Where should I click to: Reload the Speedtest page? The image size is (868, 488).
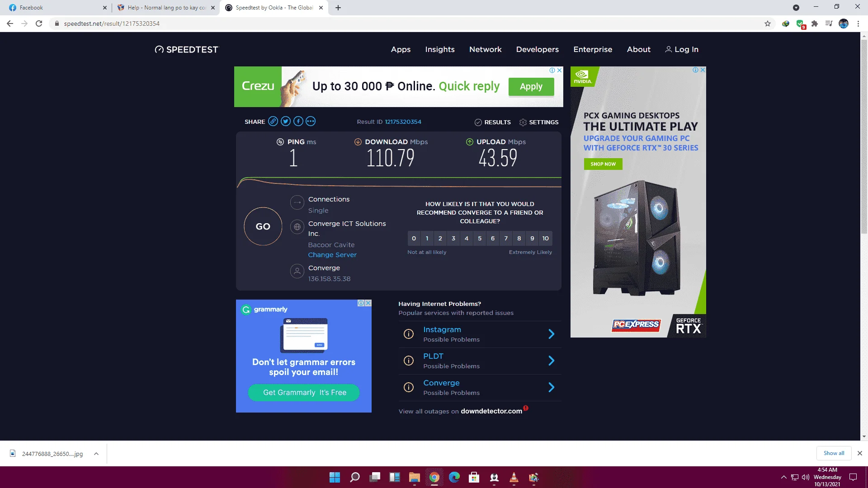pos(39,23)
